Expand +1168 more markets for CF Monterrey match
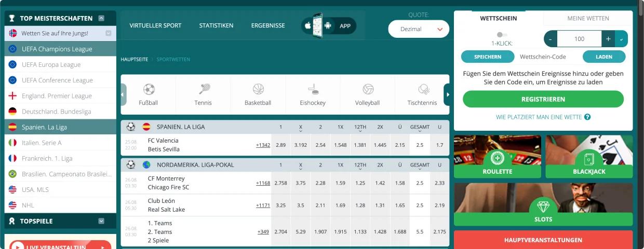The height and width of the screenshot is (249, 644). click(x=263, y=183)
